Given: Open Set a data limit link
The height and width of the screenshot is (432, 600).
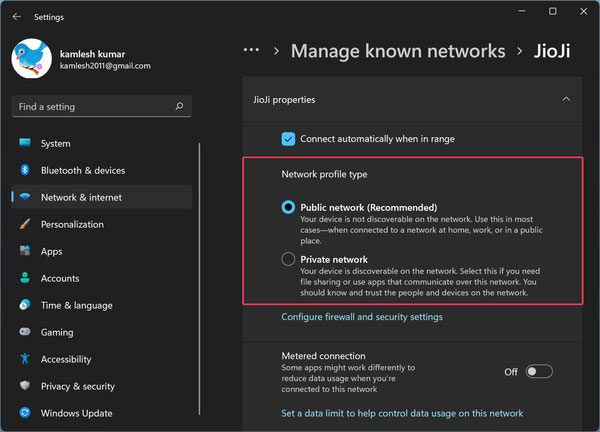Looking at the screenshot, I should click(x=402, y=413).
